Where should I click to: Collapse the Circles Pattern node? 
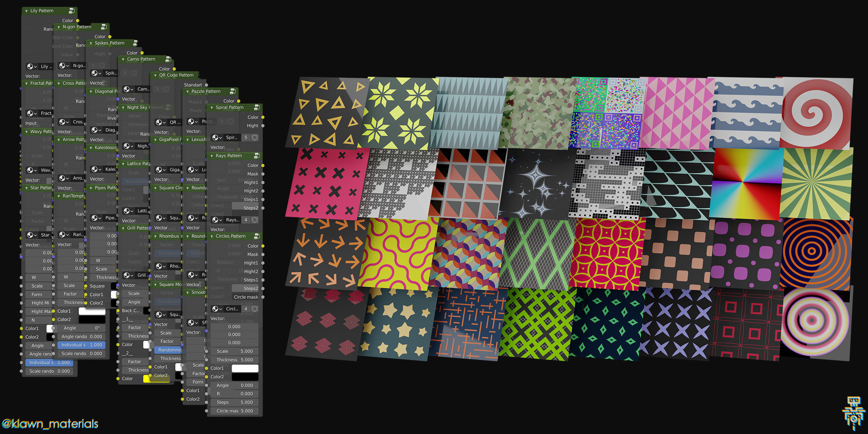pyautogui.click(x=212, y=236)
